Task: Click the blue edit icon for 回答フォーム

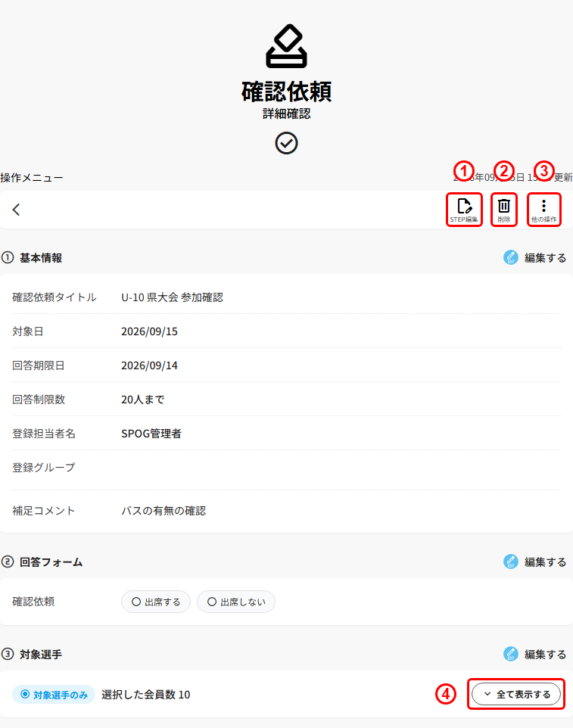Action: coord(511,562)
